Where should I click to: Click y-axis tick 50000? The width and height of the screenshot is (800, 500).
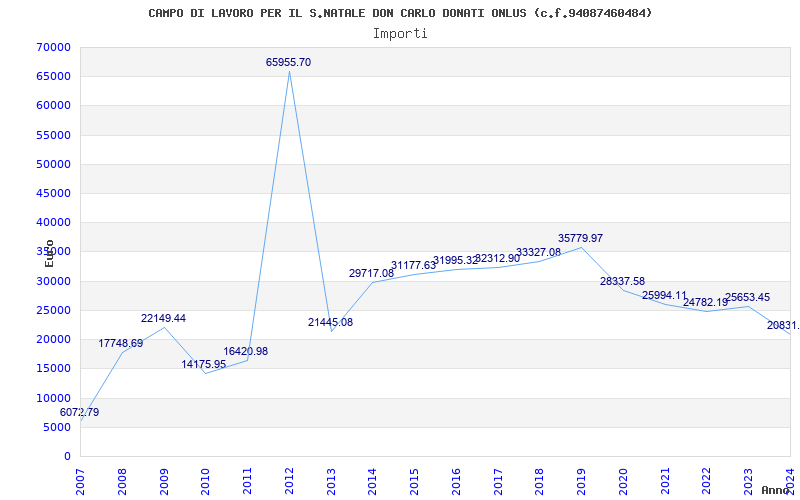point(54,164)
